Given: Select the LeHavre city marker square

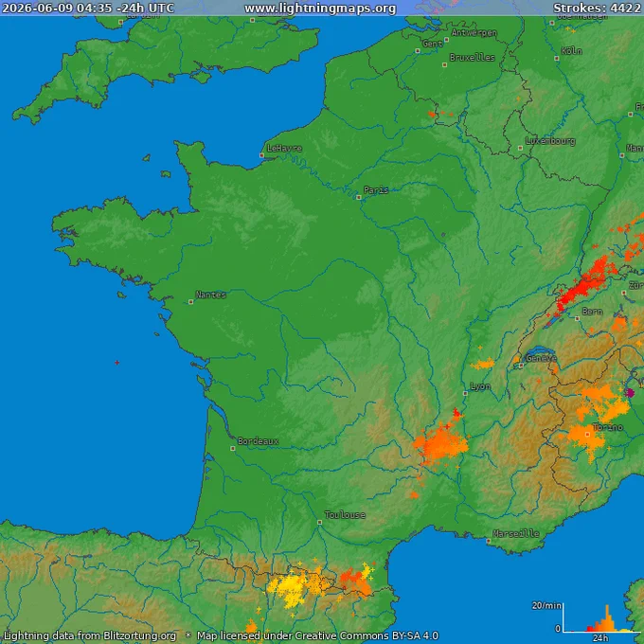Looking at the screenshot, I should pos(262,155).
